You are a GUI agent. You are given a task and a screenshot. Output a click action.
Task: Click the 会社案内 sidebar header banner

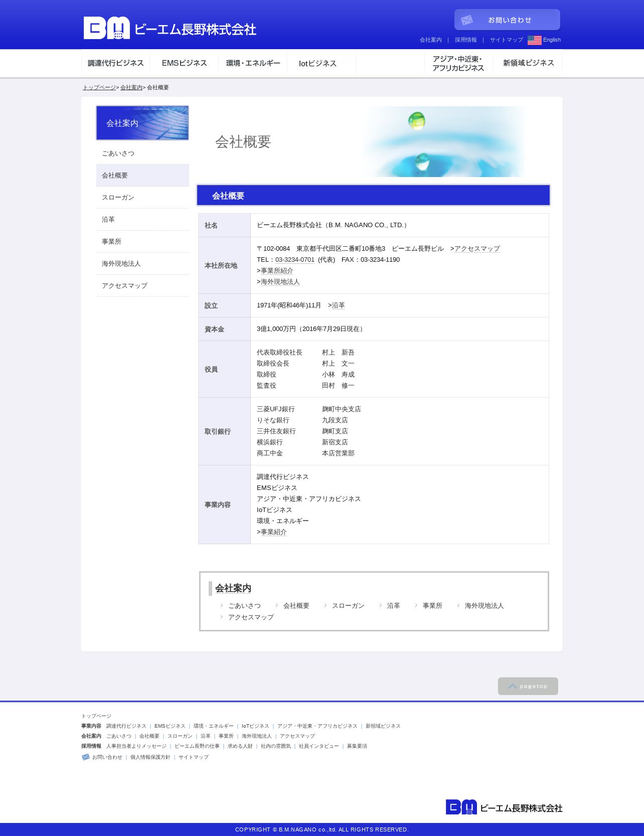[142, 123]
